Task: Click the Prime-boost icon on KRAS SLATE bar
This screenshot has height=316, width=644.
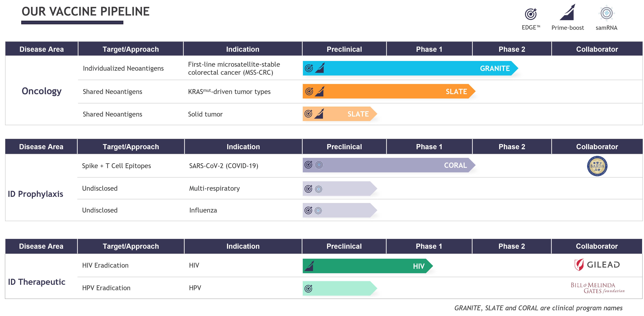Action: coord(319,91)
